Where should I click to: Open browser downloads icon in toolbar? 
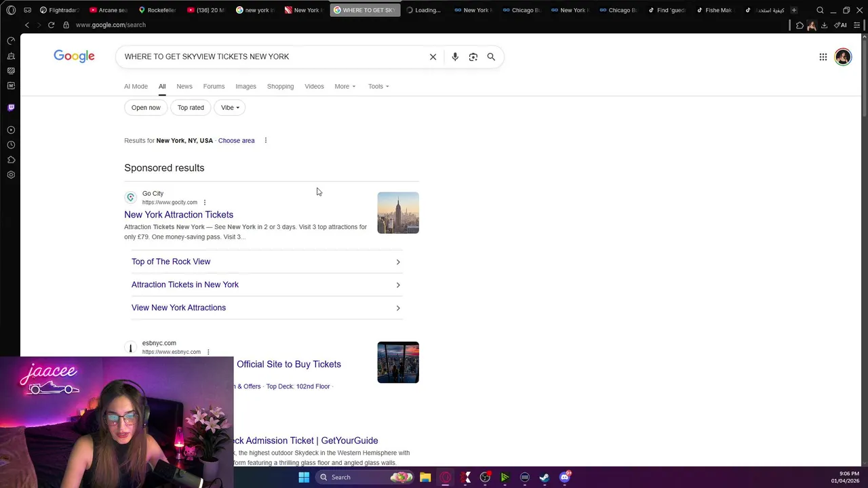tap(824, 25)
